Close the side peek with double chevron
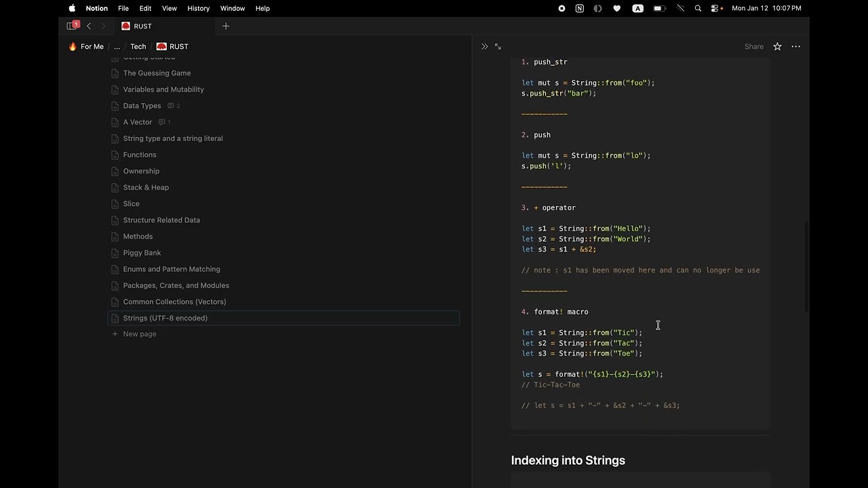The width and height of the screenshot is (868, 488). pyautogui.click(x=484, y=47)
